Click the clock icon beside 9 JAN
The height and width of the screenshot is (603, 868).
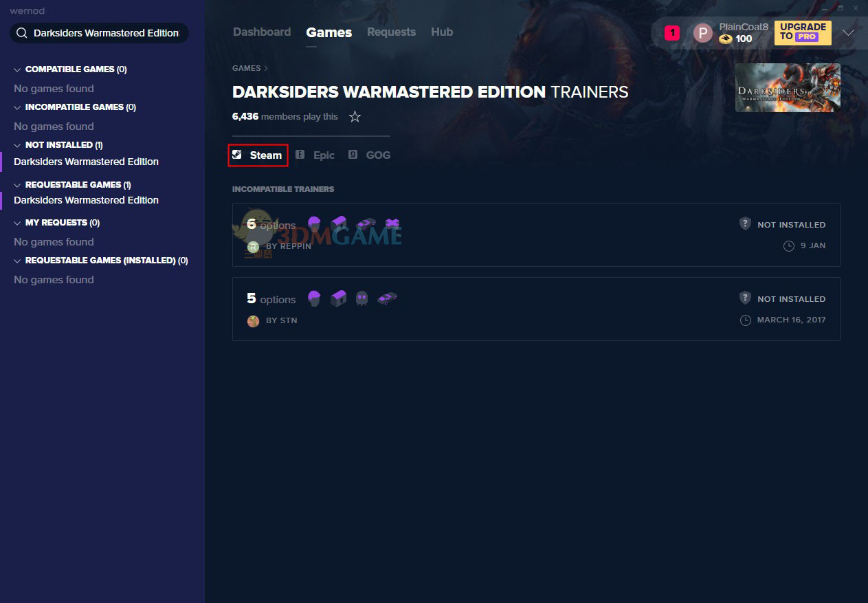pos(789,245)
